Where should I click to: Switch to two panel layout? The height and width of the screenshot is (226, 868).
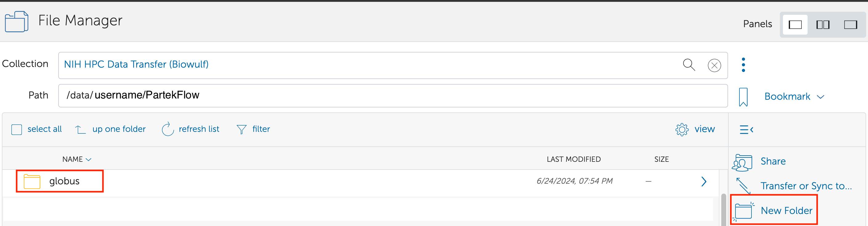822,25
